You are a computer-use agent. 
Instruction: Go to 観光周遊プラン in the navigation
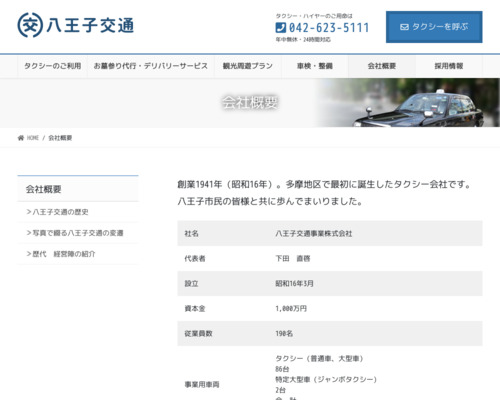(248, 66)
